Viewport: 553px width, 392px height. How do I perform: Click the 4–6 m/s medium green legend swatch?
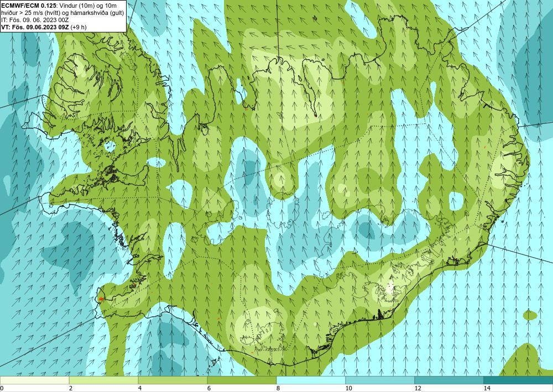[x=173, y=380]
